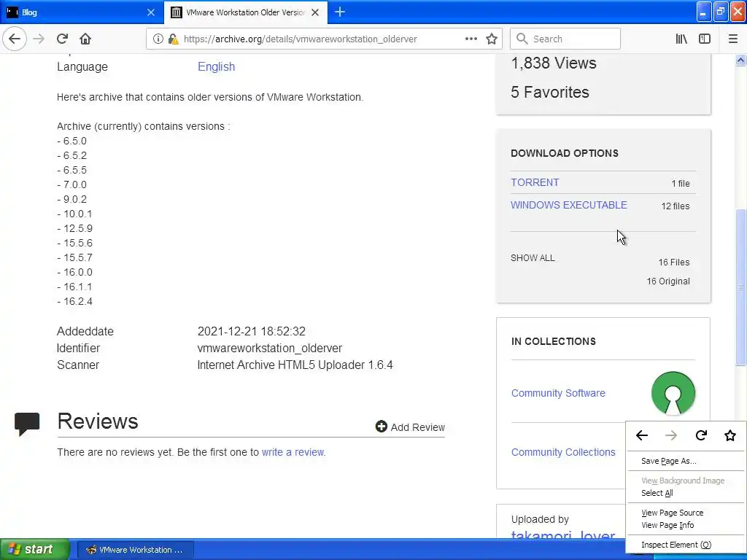
Task: Click the added date 2021-12-21 18:52:32
Action: pos(252,332)
